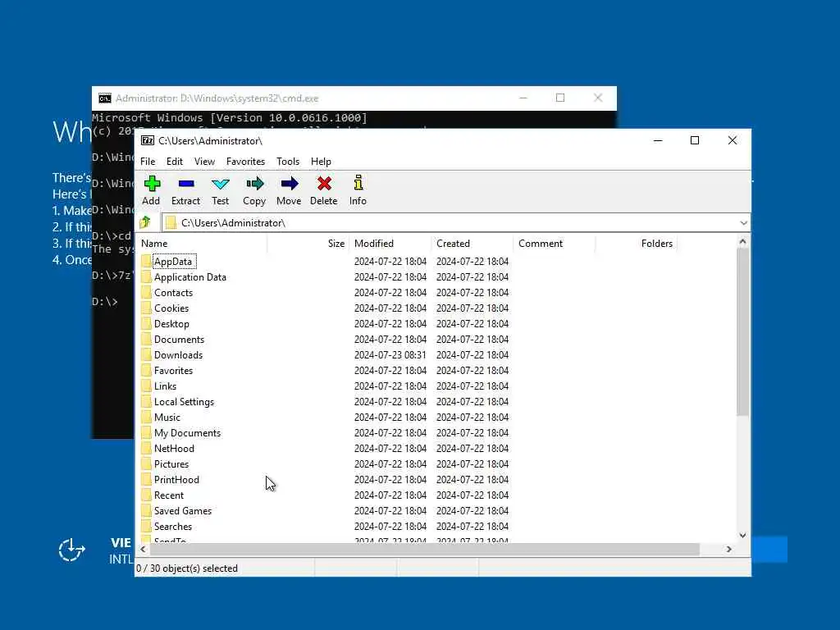The image size is (840, 630).
Task: Sort by the Folders column header
Action: tap(636, 243)
